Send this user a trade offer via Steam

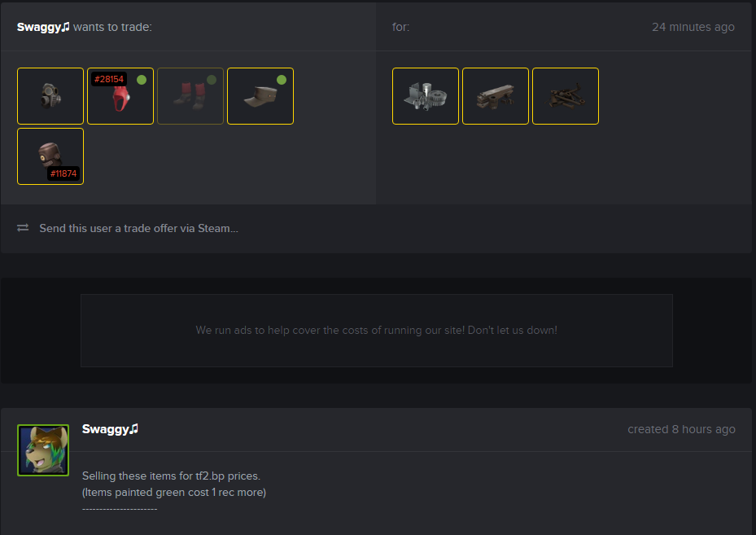[139, 228]
